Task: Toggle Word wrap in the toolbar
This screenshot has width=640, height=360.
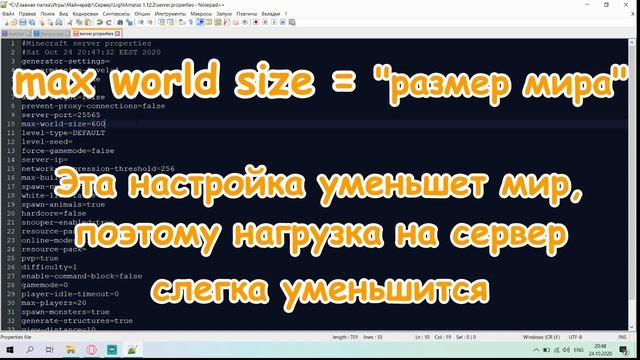Action: tap(181, 22)
